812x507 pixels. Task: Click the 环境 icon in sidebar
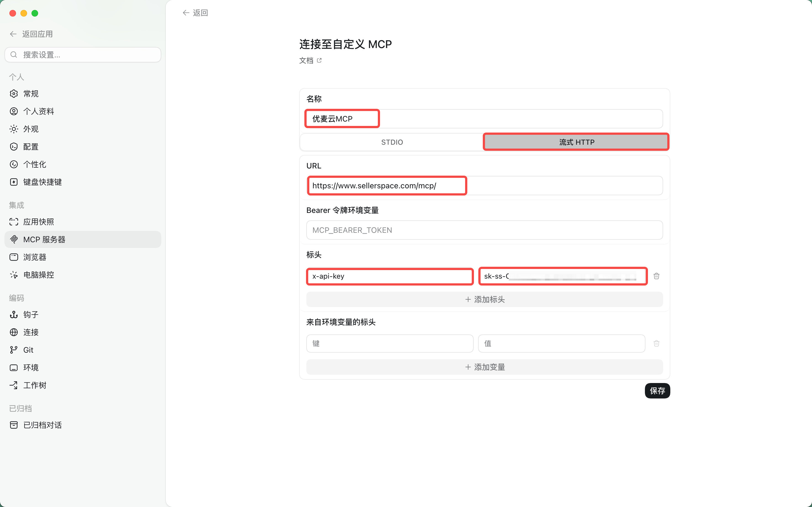click(x=14, y=368)
